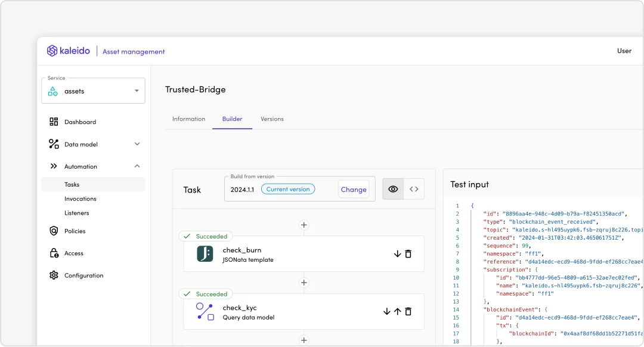Delete the check_burn step with trash icon

(x=408, y=254)
